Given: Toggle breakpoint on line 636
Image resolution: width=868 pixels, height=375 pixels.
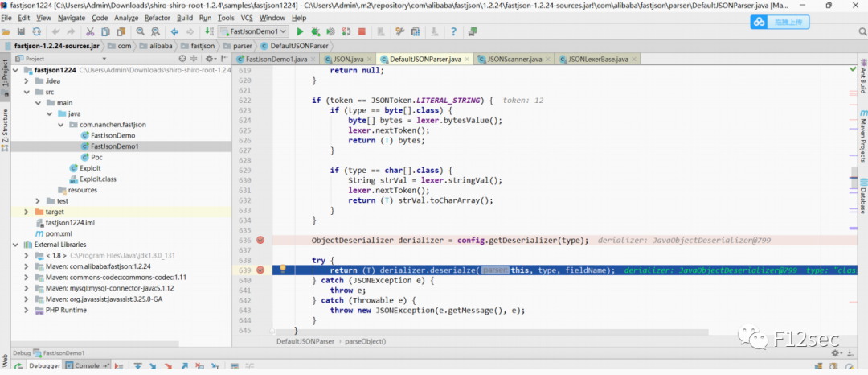Looking at the screenshot, I should (260, 240).
